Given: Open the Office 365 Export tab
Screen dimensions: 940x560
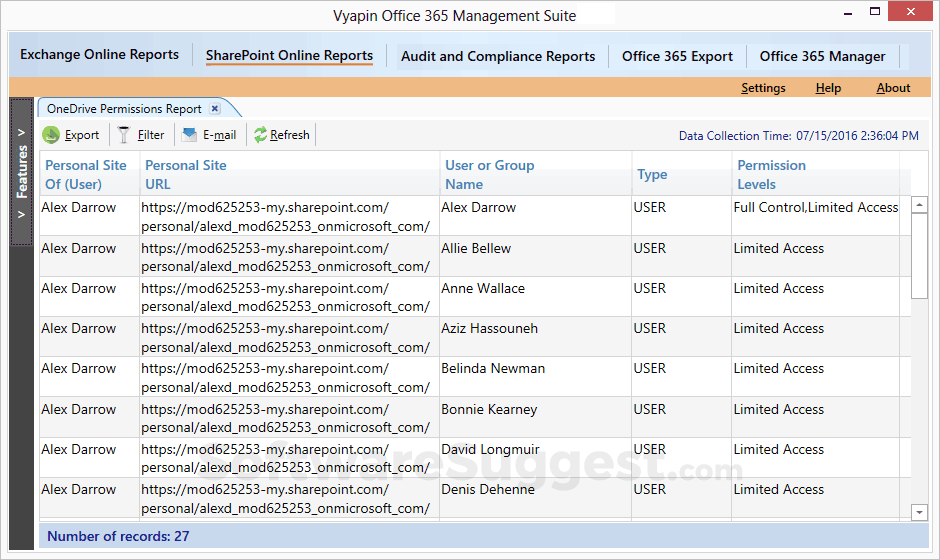Looking at the screenshot, I should [677, 57].
